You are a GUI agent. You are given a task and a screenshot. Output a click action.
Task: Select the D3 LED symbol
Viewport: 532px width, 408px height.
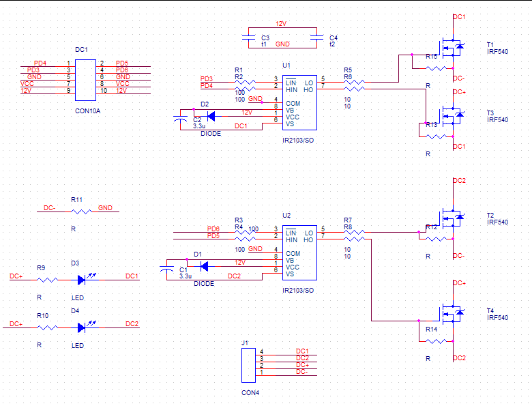click(x=86, y=278)
